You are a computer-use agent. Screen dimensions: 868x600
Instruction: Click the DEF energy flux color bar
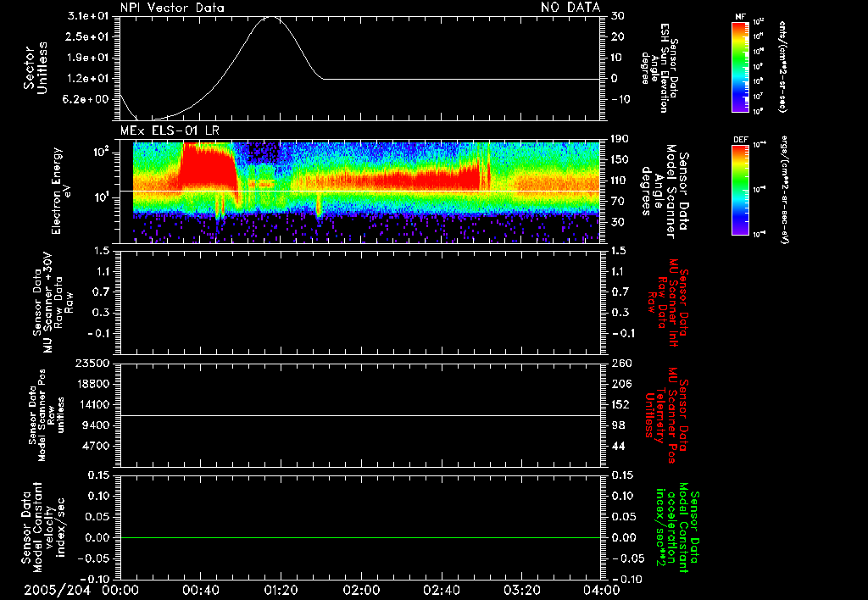pos(740,190)
